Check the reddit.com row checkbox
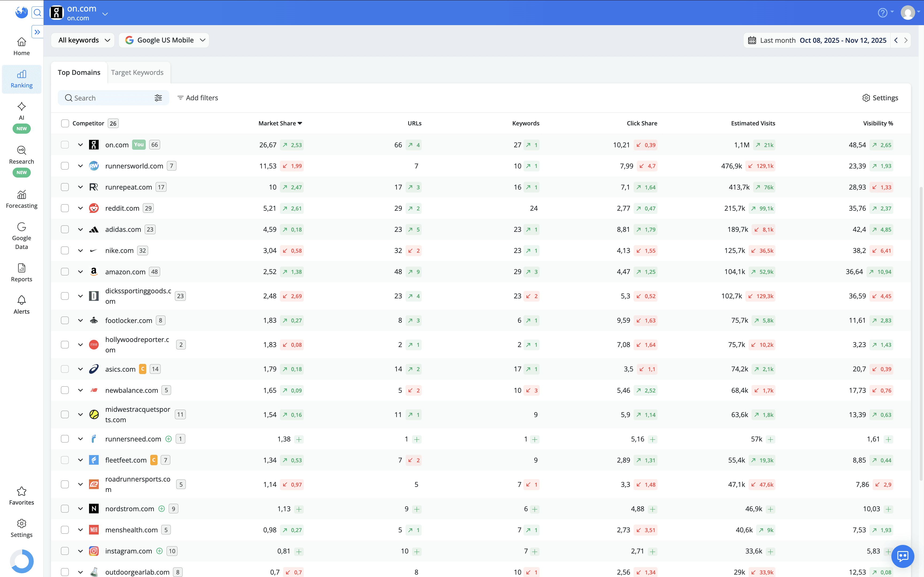The height and width of the screenshot is (577, 924). tap(65, 208)
